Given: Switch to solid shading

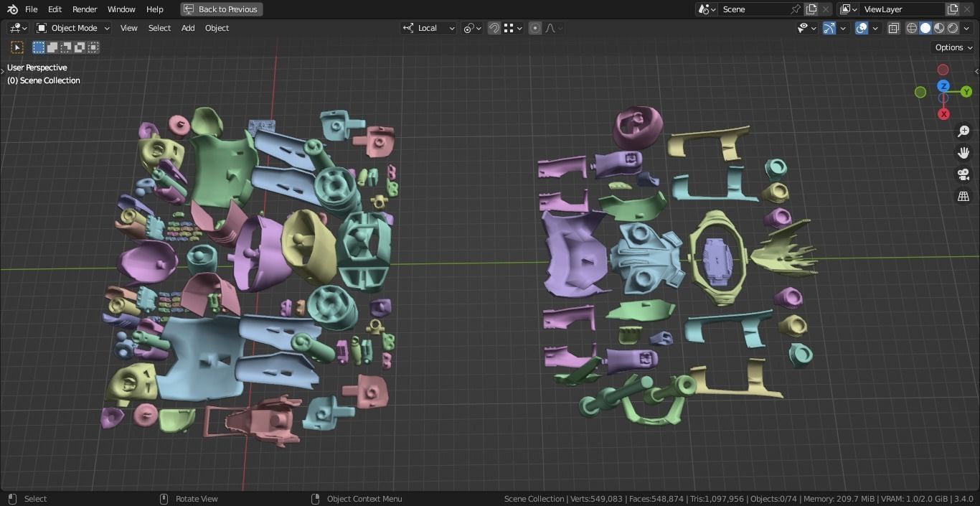Looking at the screenshot, I should tap(925, 28).
